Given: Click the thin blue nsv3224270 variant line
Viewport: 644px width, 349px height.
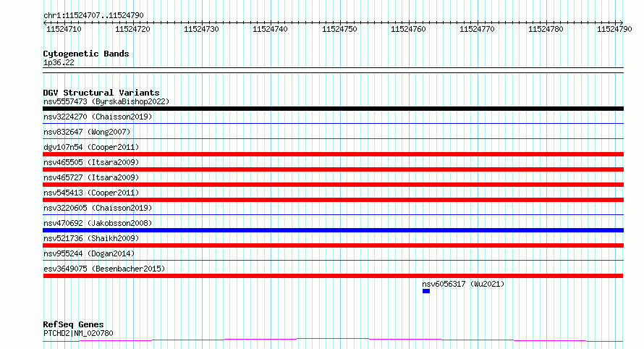Looking at the screenshot, I should pyautogui.click(x=333, y=123).
